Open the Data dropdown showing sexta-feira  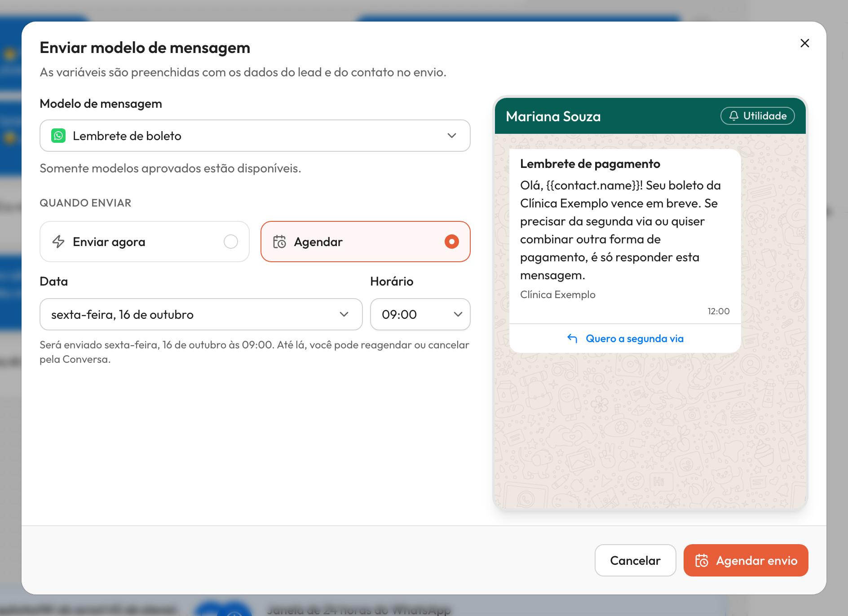click(x=201, y=314)
